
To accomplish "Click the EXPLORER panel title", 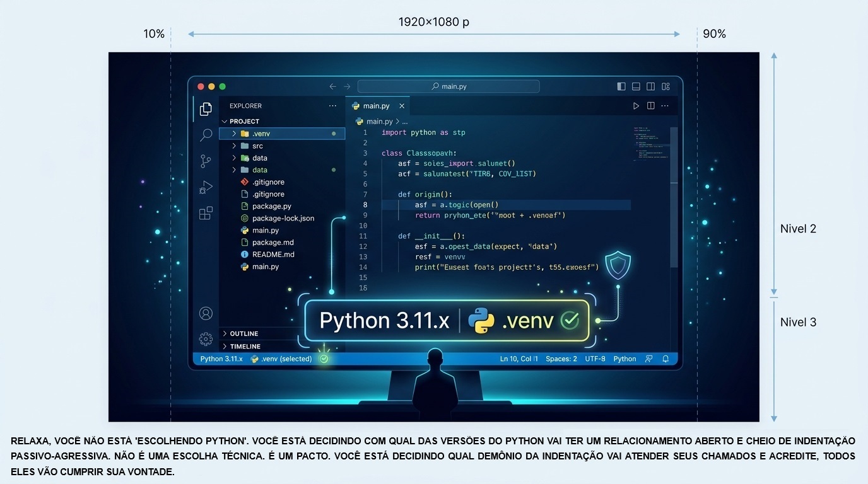I will pos(245,106).
